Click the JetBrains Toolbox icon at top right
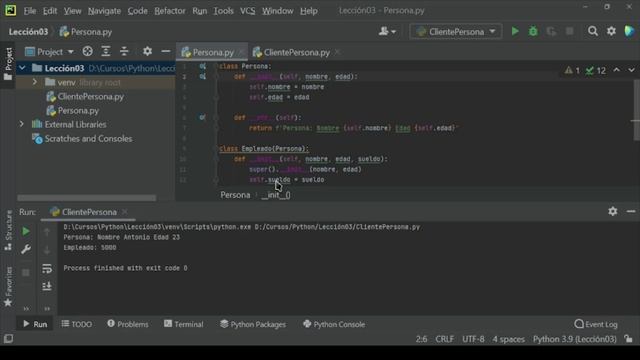Viewport: 640px width, 360px height. [629, 31]
